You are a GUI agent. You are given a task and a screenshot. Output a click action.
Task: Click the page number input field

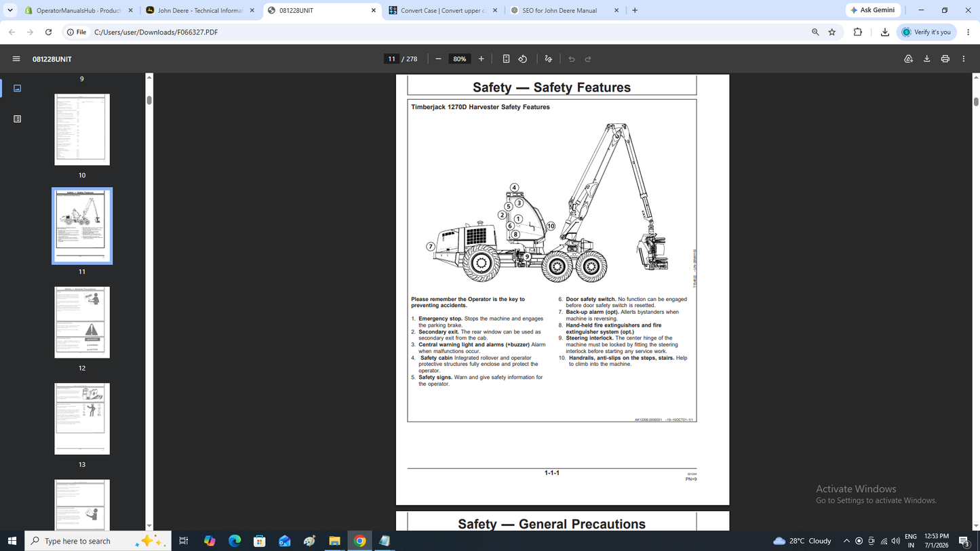click(x=391, y=59)
